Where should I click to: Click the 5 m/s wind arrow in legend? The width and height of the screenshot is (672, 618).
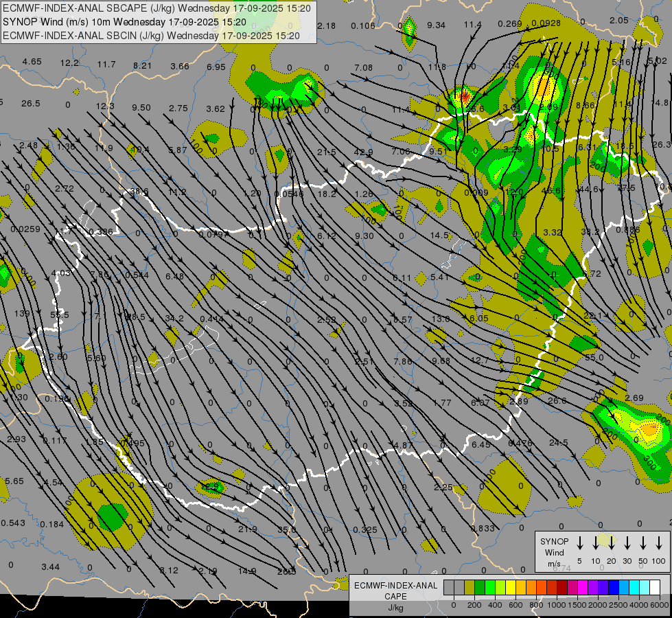click(579, 543)
